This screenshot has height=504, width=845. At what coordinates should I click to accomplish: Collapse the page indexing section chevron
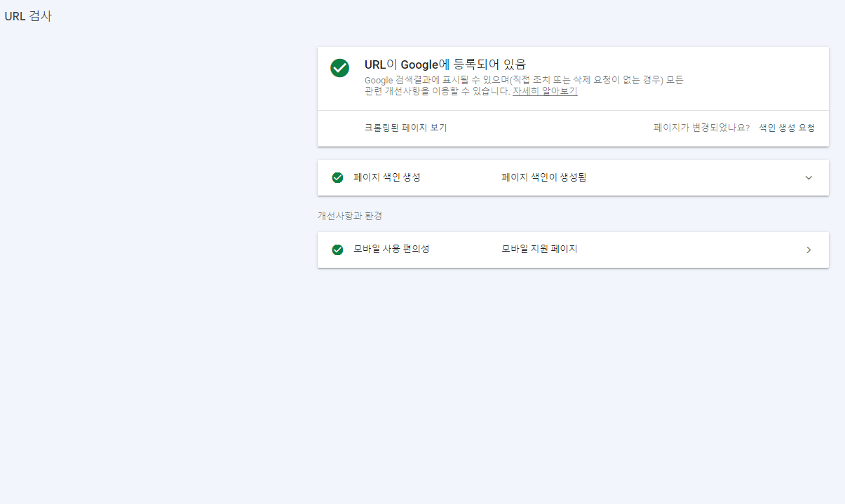click(x=808, y=177)
